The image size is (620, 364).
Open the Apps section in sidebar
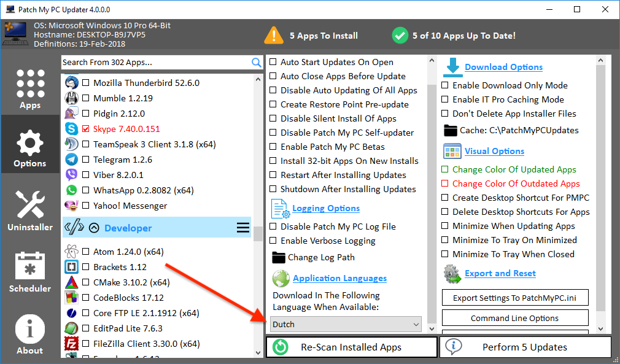click(30, 88)
